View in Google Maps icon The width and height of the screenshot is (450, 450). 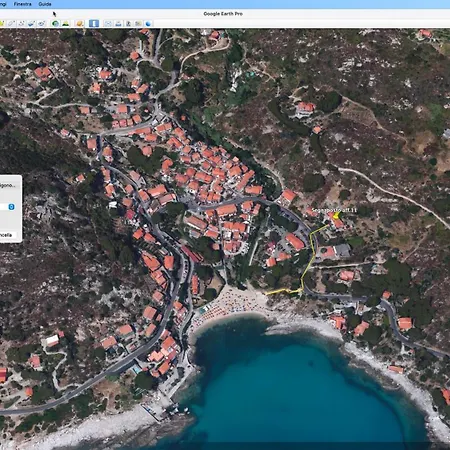click(138, 23)
